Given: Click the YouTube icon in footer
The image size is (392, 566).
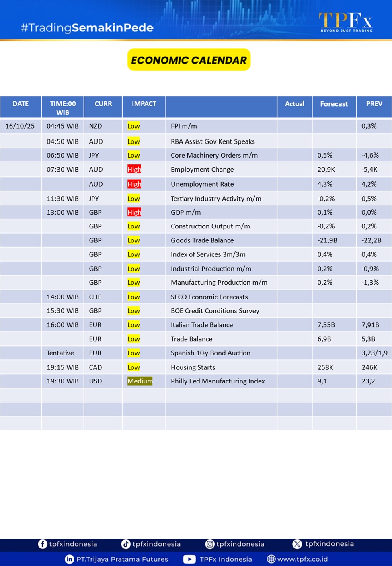Looking at the screenshot, I should pos(189,559).
